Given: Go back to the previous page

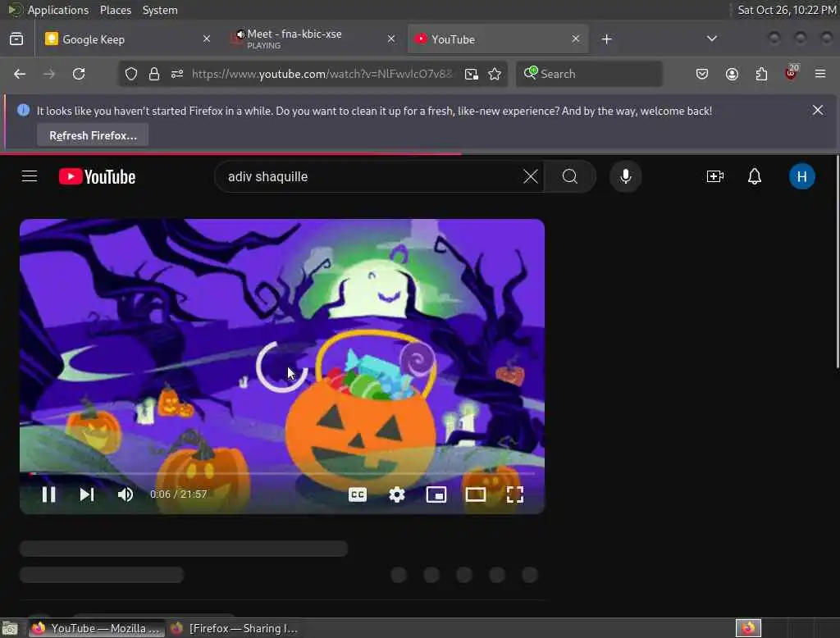Looking at the screenshot, I should point(20,74).
